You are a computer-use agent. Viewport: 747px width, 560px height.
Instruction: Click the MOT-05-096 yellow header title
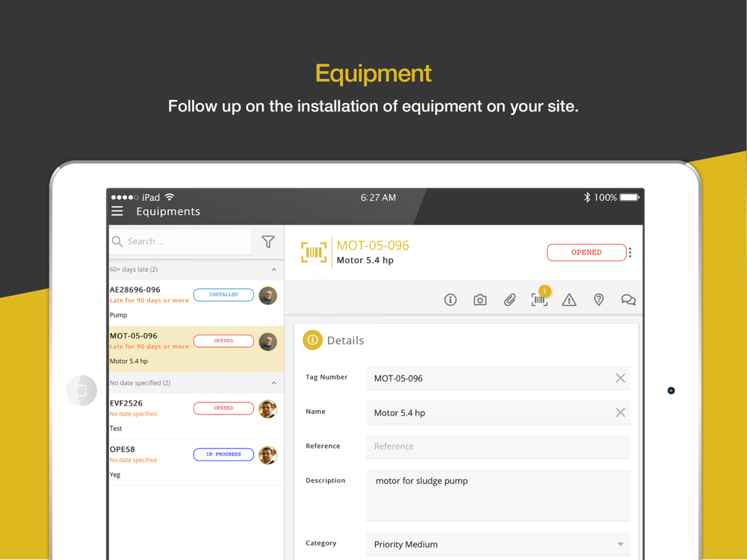tap(373, 245)
